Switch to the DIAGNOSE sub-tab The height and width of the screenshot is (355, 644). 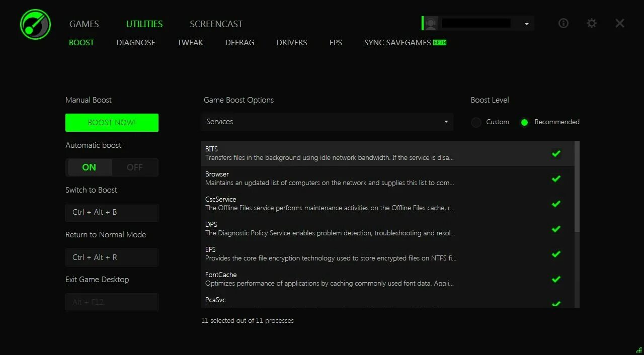tap(136, 43)
